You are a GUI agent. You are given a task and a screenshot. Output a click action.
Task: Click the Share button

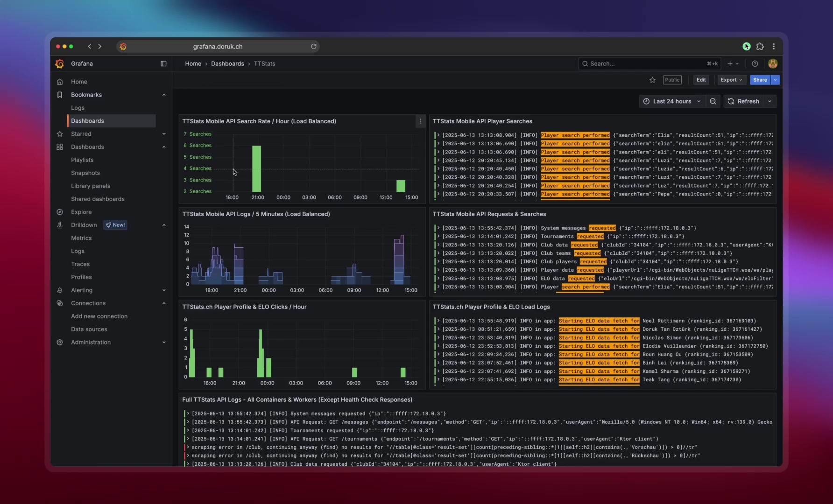760,80
